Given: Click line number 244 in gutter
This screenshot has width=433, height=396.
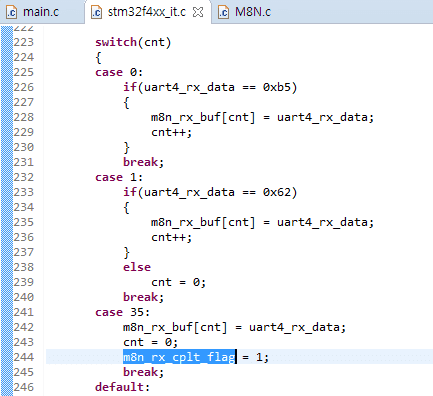Looking at the screenshot, I should [24, 357].
